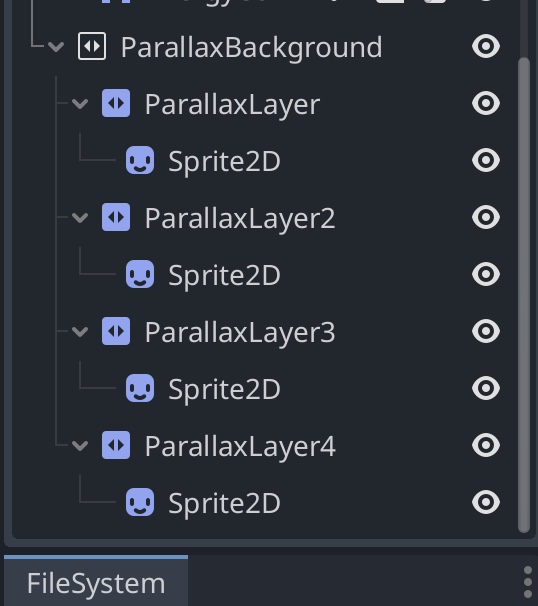Click the scene tree vertical scrollbar

click(524, 295)
